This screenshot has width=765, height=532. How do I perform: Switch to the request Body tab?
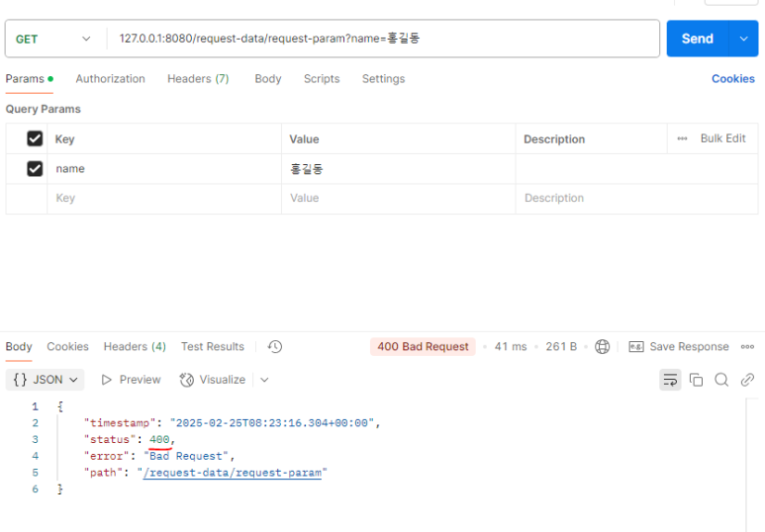coord(268,78)
